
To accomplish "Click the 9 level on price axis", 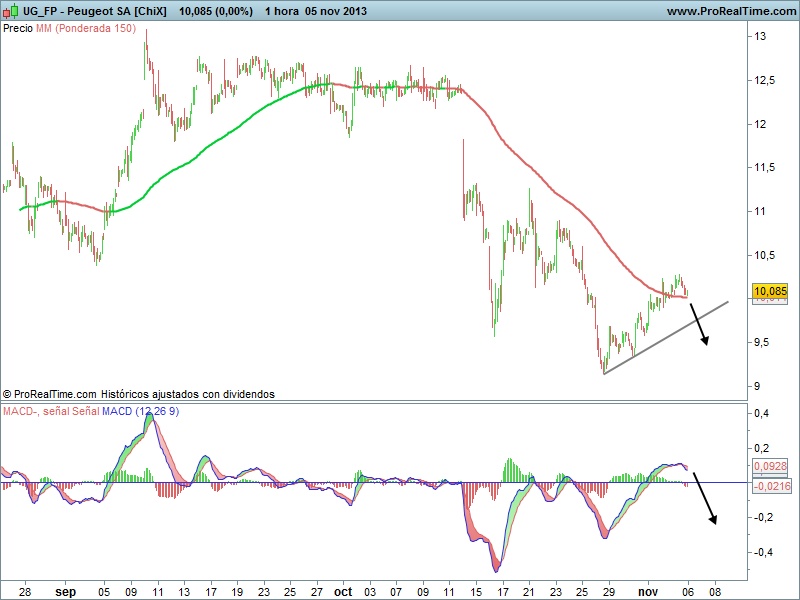I will tap(757, 386).
